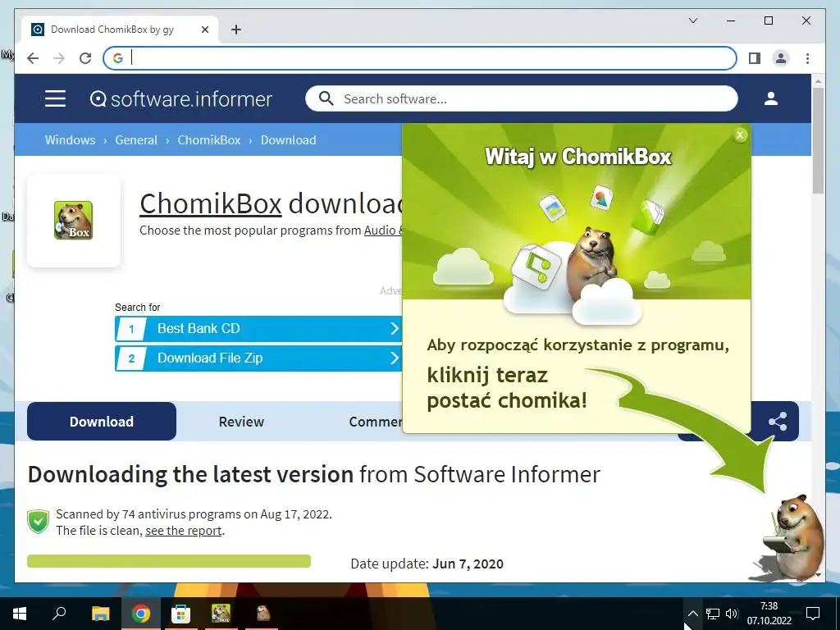Click the green shield scan icon
The image size is (840, 630).
click(38, 522)
